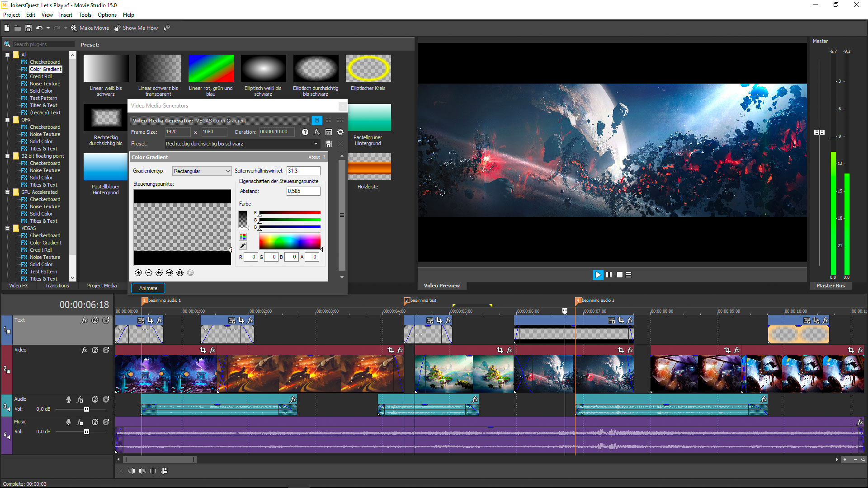Image resolution: width=868 pixels, height=488 pixels.
Task: Open the generator properties gear icon
Action: (340, 132)
